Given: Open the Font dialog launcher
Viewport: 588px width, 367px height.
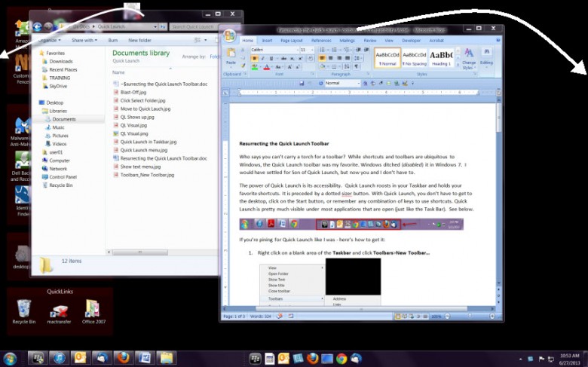Looking at the screenshot, I should point(311,74).
